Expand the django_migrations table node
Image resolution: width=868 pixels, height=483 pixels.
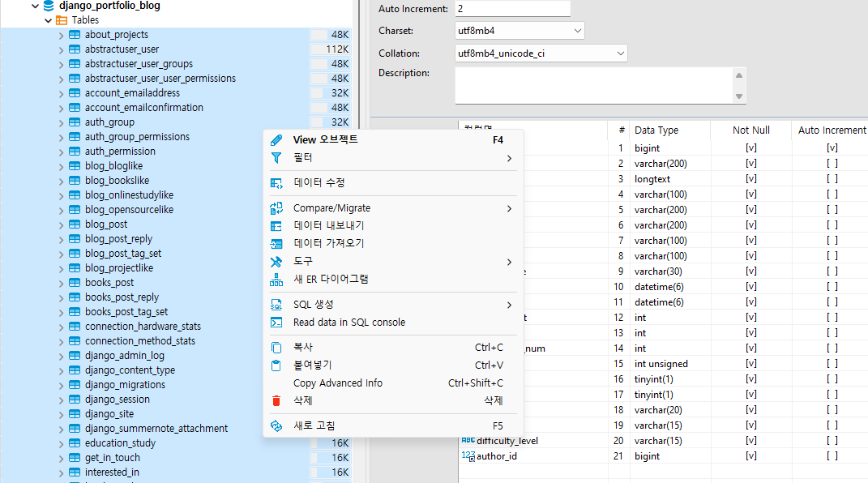(x=61, y=385)
